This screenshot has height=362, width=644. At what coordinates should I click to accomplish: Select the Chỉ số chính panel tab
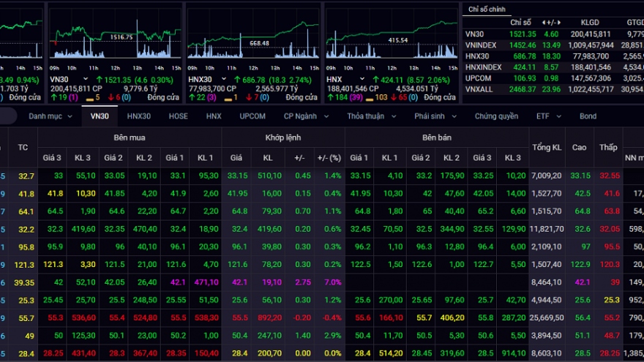[487, 9]
